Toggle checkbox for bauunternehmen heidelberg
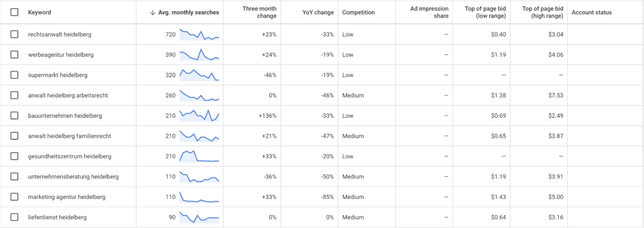Screen dimensions: 644x228 [x=14, y=116]
